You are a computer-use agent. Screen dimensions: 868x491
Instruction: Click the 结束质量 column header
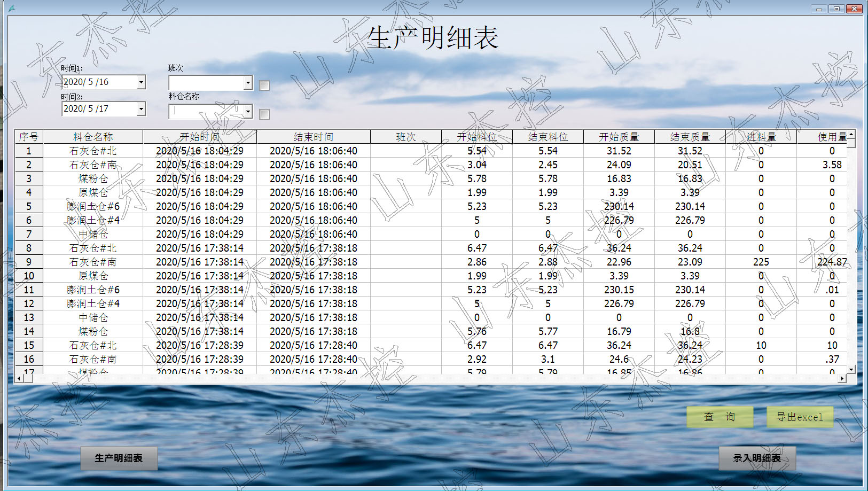(690, 137)
